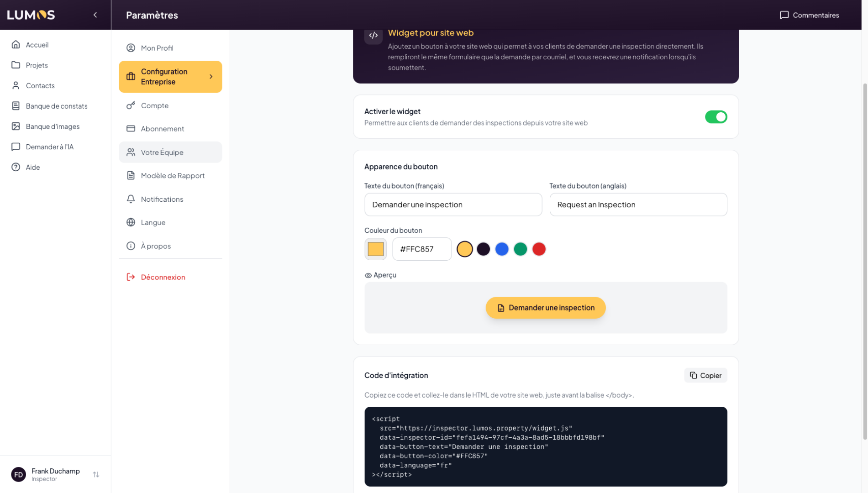Click the Déconnexion logout link
This screenshot has width=868, height=493.
point(163,277)
